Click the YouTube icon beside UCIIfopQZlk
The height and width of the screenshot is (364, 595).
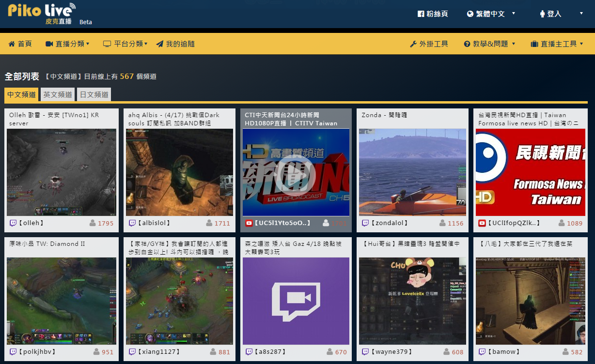[x=482, y=223]
